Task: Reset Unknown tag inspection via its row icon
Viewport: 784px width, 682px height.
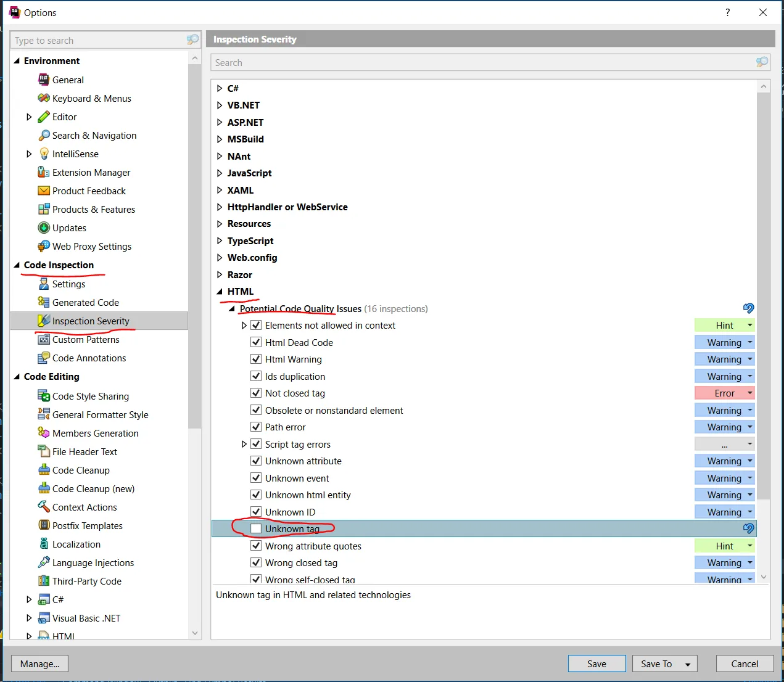Action: pyautogui.click(x=748, y=528)
